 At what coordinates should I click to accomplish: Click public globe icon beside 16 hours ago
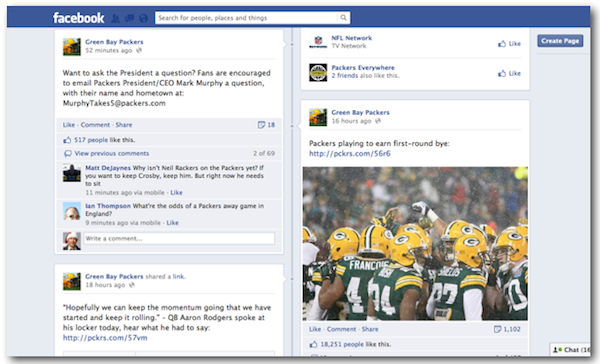[x=378, y=121]
